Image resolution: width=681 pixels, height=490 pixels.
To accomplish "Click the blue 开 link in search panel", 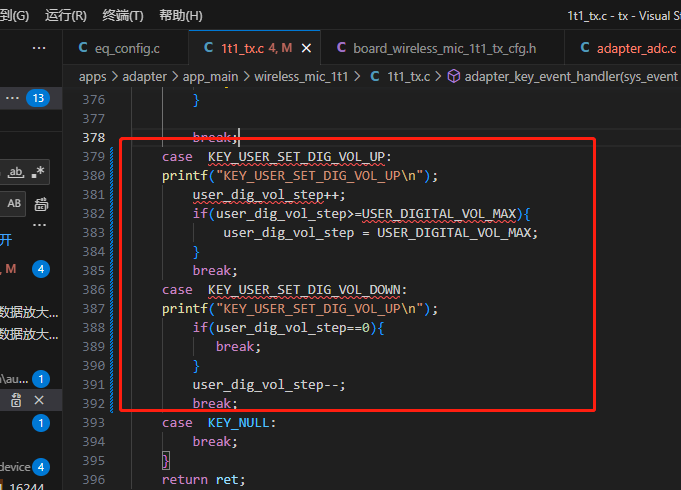I will (6, 240).
